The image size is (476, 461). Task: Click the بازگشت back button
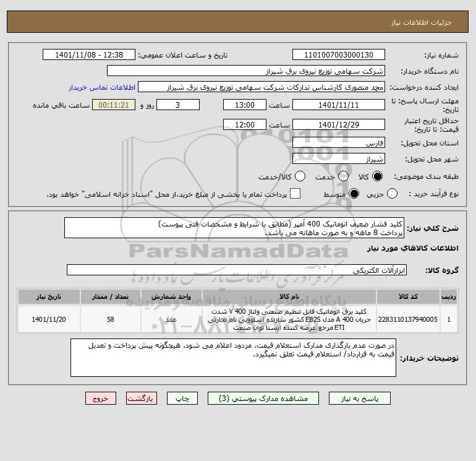(142, 399)
